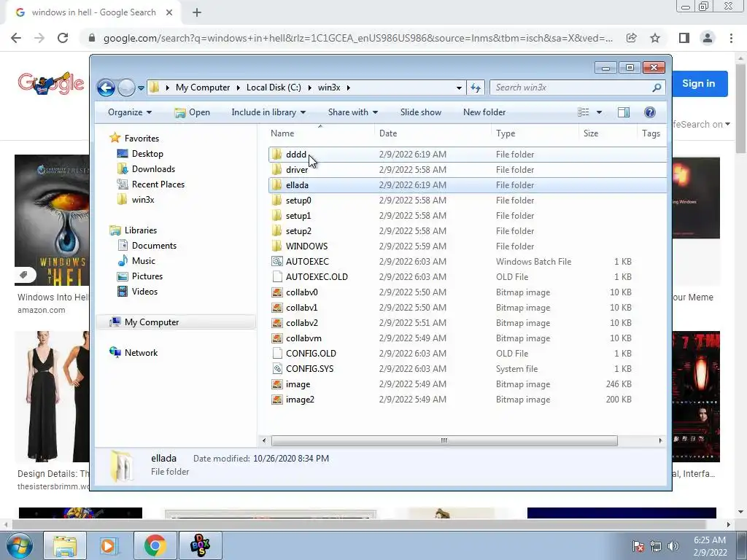The height and width of the screenshot is (560, 747).
Task: Reload the Chrome page
Action: pyautogui.click(x=63, y=38)
